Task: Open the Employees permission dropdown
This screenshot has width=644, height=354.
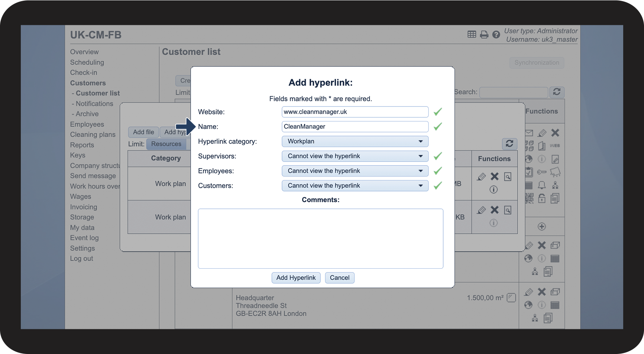Action: (355, 171)
